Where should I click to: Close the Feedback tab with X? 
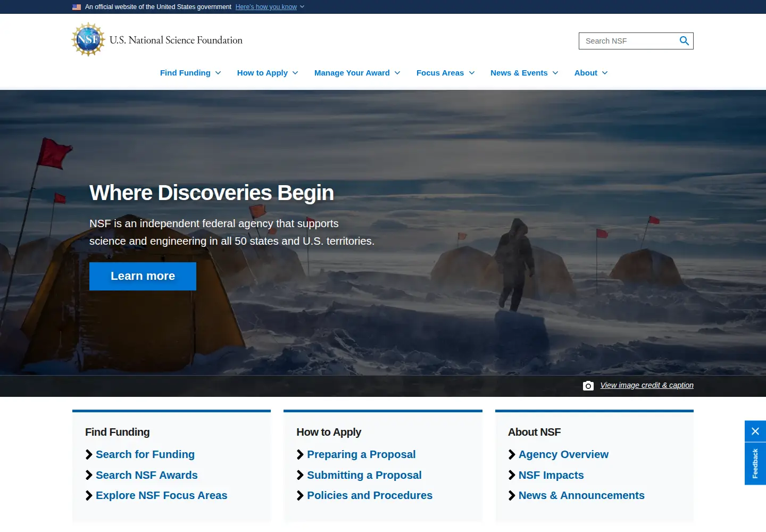(755, 431)
